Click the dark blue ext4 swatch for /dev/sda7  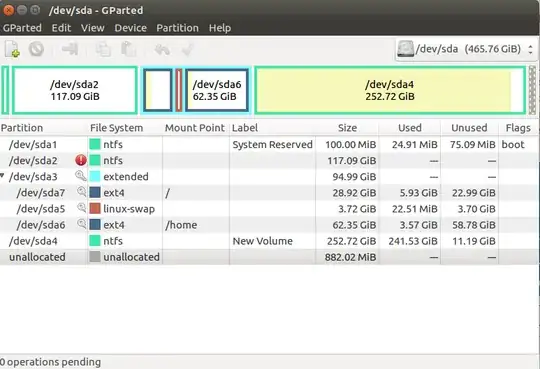click(95, 192)
